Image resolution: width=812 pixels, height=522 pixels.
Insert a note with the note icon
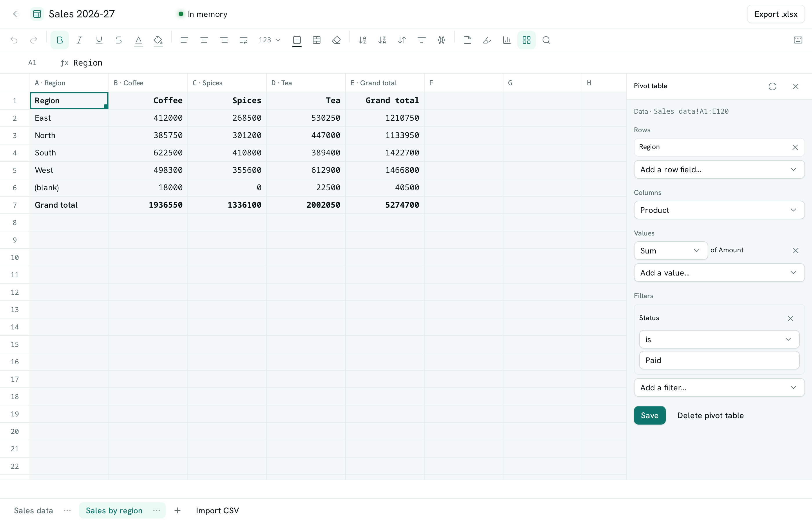pyautogui.click(x=467, y=40)
